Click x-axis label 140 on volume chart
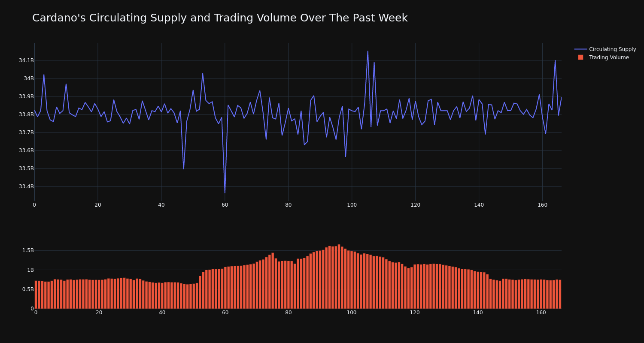Image resolution: width=644 pixels, height=343 pixels. tap(478, 313)
